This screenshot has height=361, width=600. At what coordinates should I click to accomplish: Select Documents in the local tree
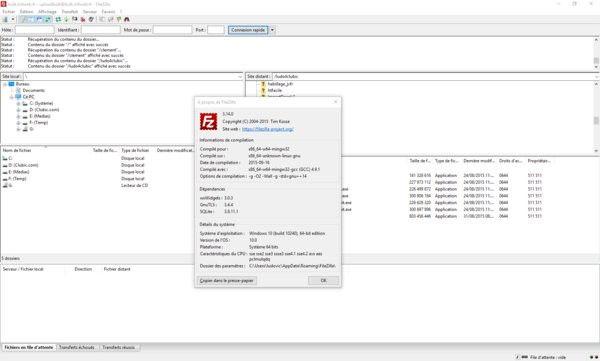33,90
